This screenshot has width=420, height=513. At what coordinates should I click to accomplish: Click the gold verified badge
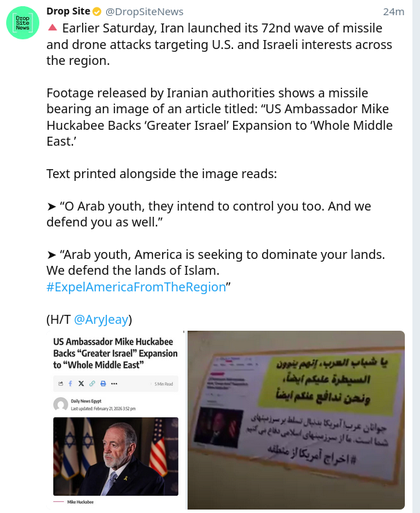pyautogui.click(x=97, y=12)
